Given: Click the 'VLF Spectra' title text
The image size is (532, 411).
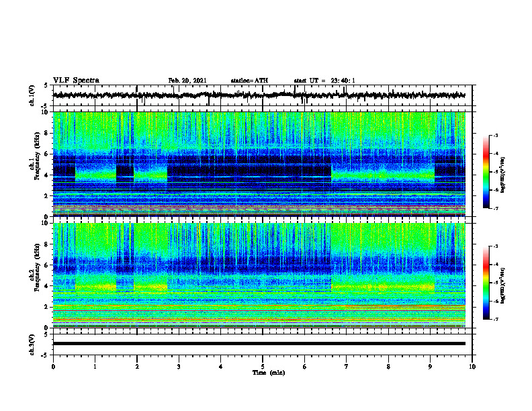Looking at the screenshot, I should (x=76, y=81).
